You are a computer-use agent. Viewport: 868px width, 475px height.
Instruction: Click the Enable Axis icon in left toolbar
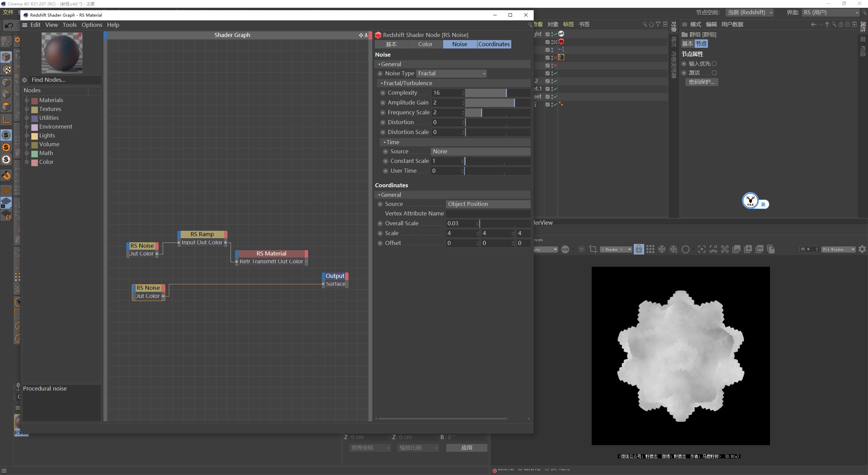click(6, 120)
